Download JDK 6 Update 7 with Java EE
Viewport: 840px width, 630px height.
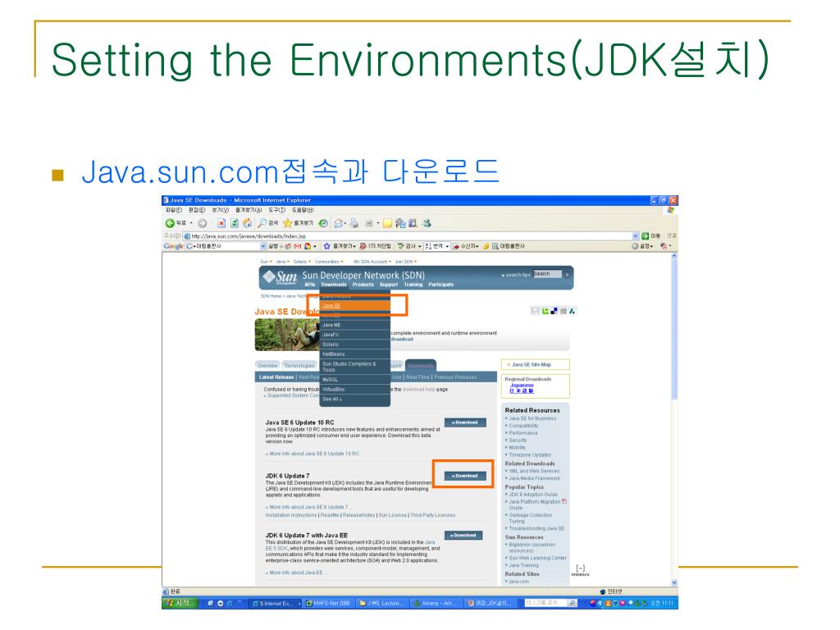[463, 535]
